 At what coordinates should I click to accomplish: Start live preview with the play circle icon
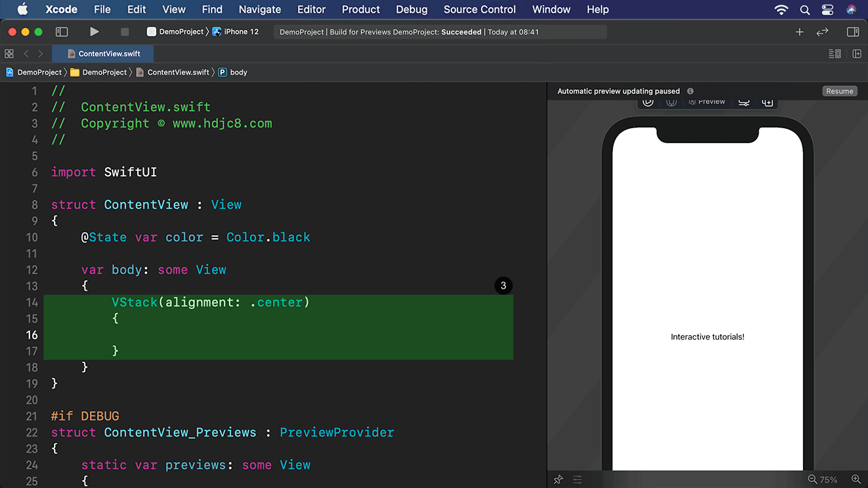pos(648,102)
